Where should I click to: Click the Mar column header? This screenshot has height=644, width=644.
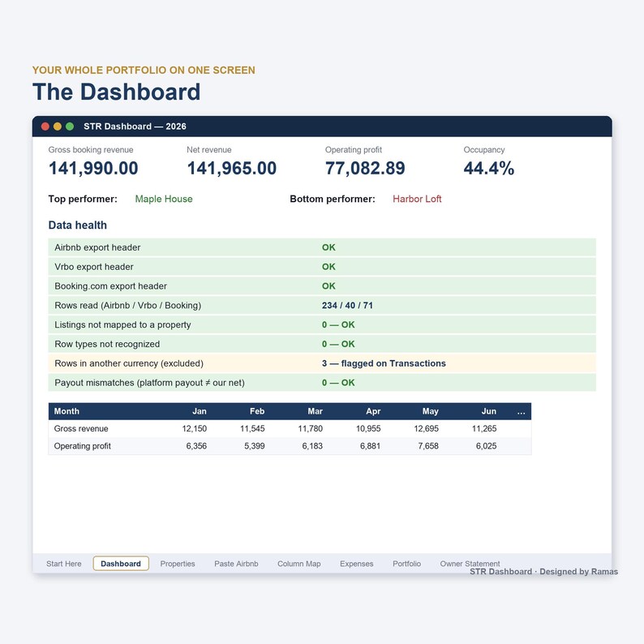315,411
